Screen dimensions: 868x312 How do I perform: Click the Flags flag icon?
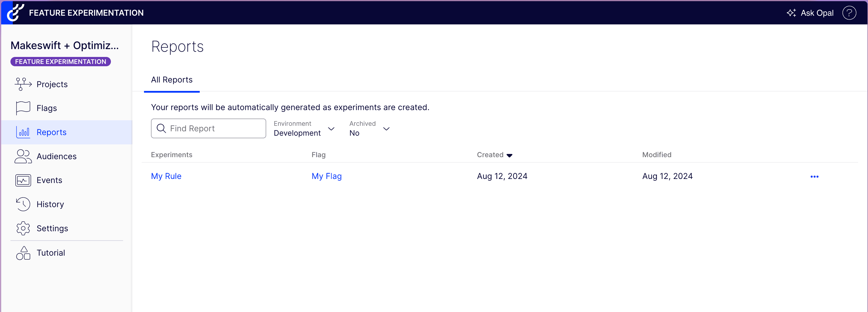tap(23, 108)
